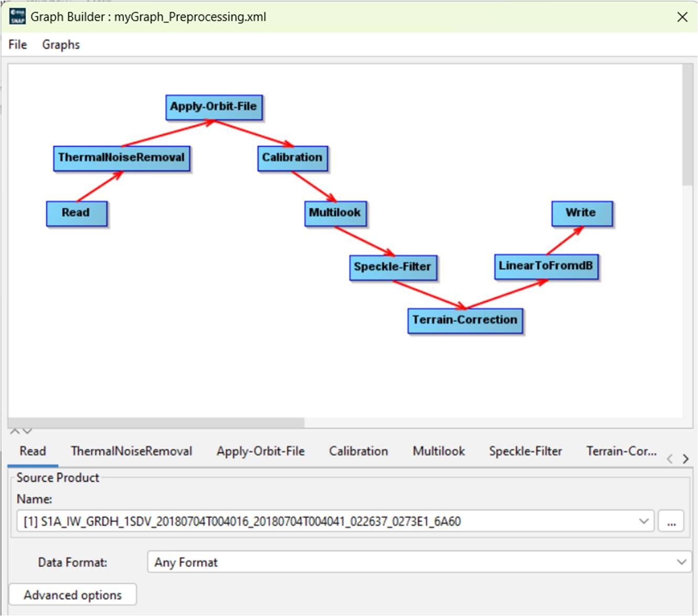698x616 pixels.
Task: Close the Graph Builder window
Action: pos(682,17)
